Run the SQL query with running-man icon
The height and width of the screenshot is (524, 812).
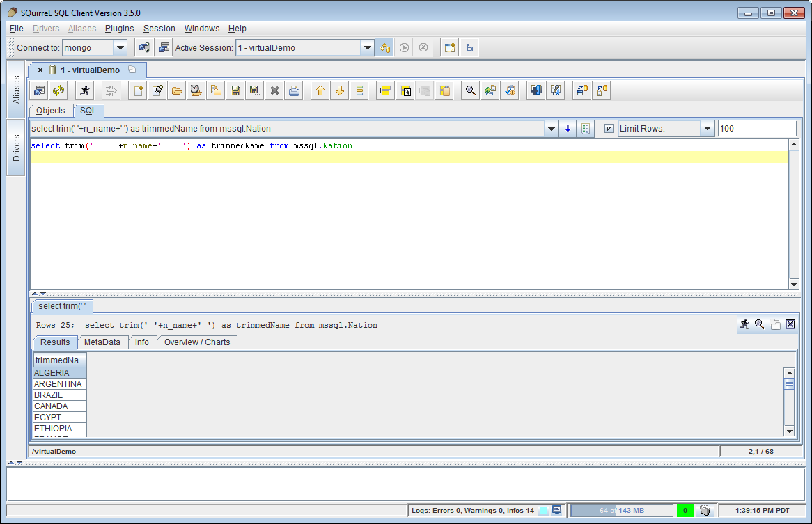[x=85, y=90]
